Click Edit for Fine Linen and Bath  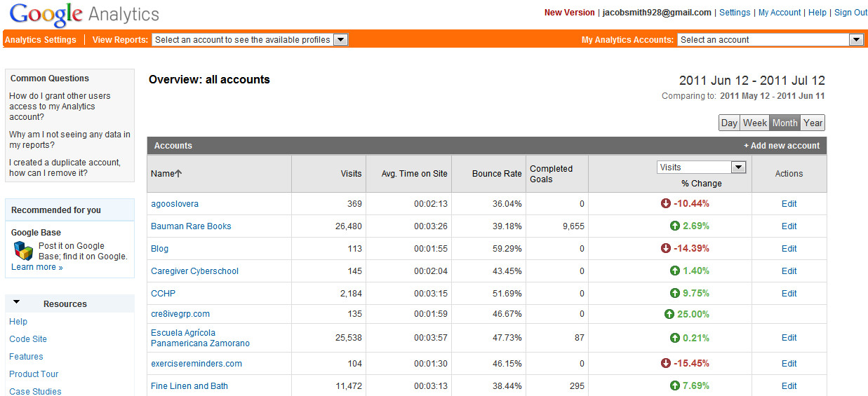tap(789, 385)
